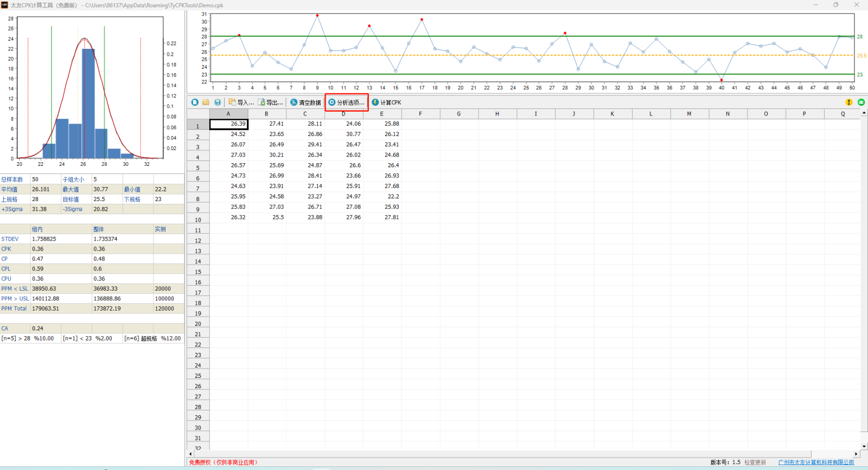The height and width of the screenshot is (470, 868).
Task: Run 计算CPK calculation
Action: pos(387,102)
